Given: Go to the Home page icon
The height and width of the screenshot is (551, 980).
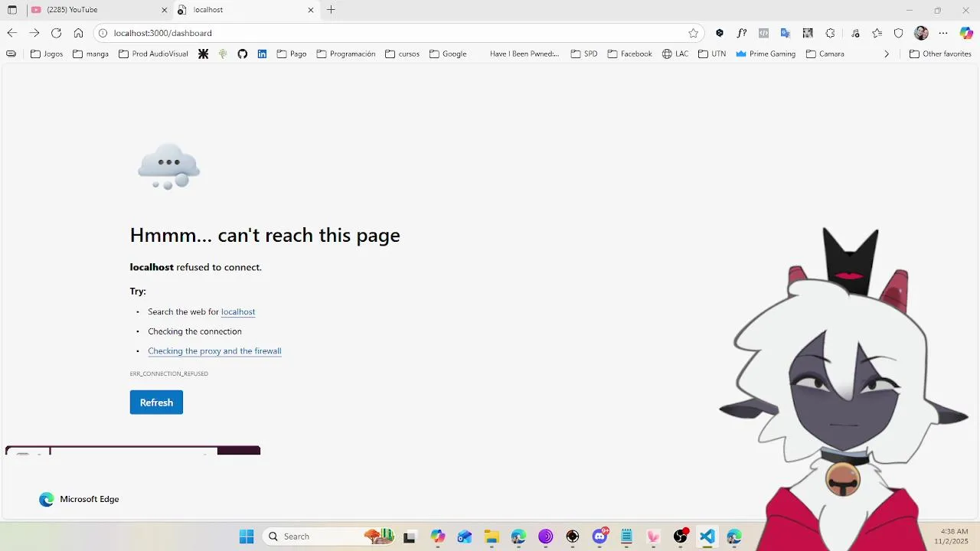Looking at the screenshot, I should point(78,33).
